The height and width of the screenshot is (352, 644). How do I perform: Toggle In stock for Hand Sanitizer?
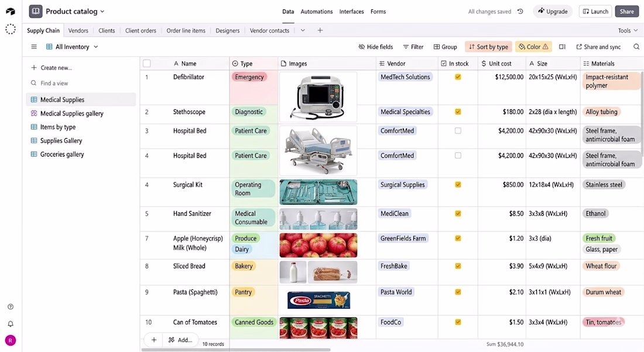click(458, 213)
